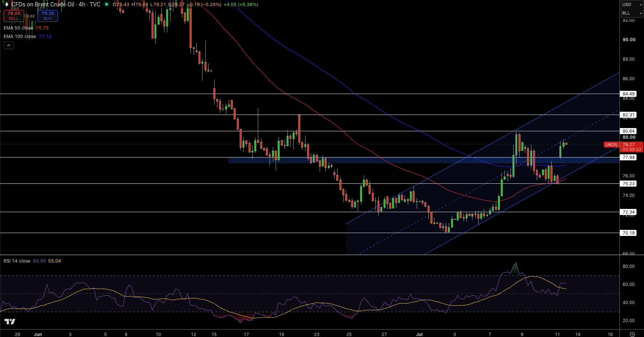Click the 79.24 SELL button
The height and width of the screenshot is (337, 644).
point(14,16)
